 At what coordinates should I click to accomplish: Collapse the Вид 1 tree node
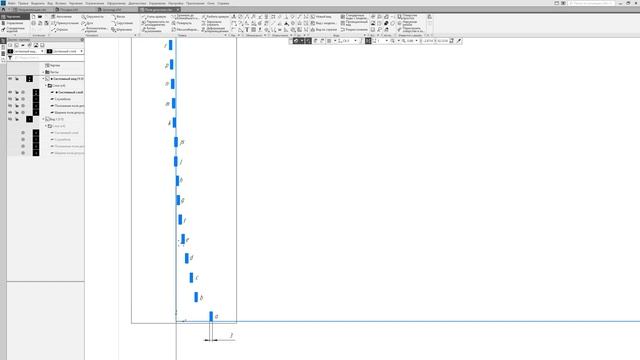43,119
